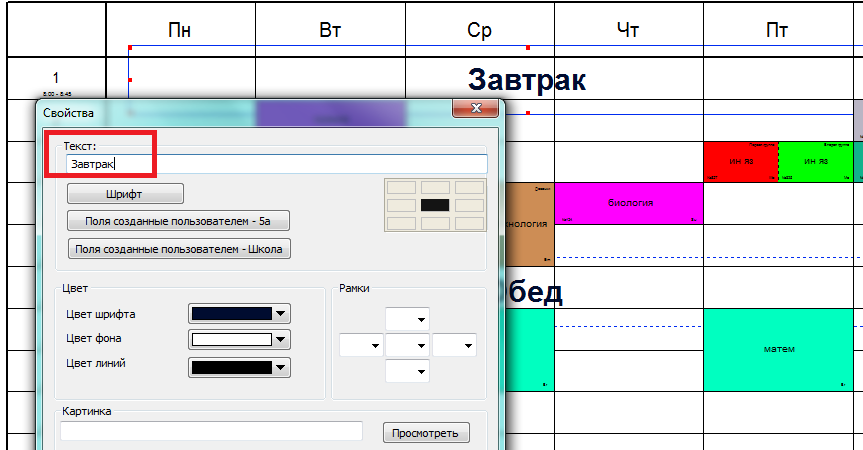Image resolution: width=863 pixels, height=450 pixels.
Task: Select the top-right text alignment cell
Action: pyautogui.click(x=469, y=187)
